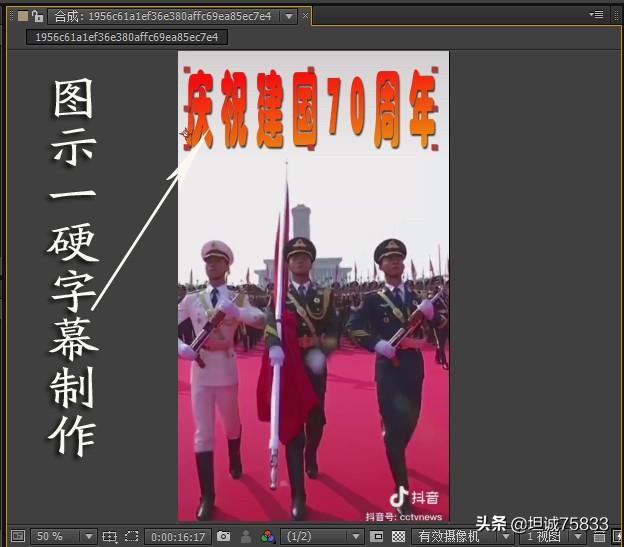Toggle the transparency grid checkerboard

pyautogui.click(x=398, y=537)
